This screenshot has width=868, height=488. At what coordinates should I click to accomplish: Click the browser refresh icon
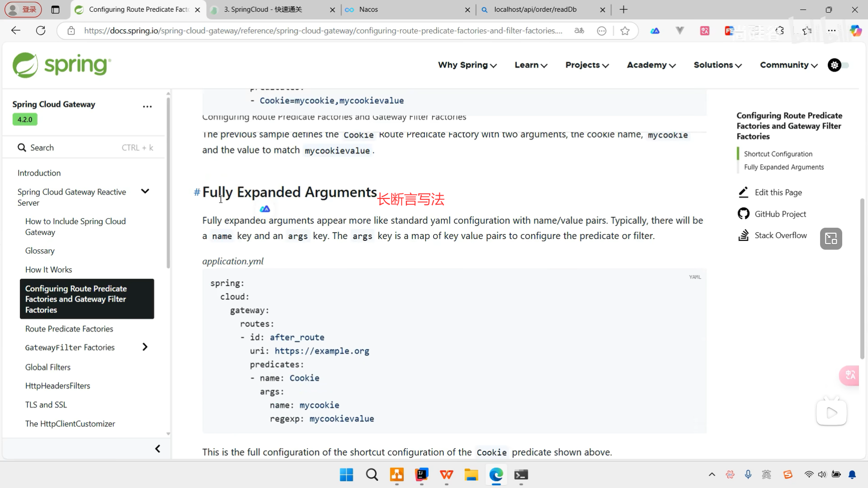pos(41,31)
